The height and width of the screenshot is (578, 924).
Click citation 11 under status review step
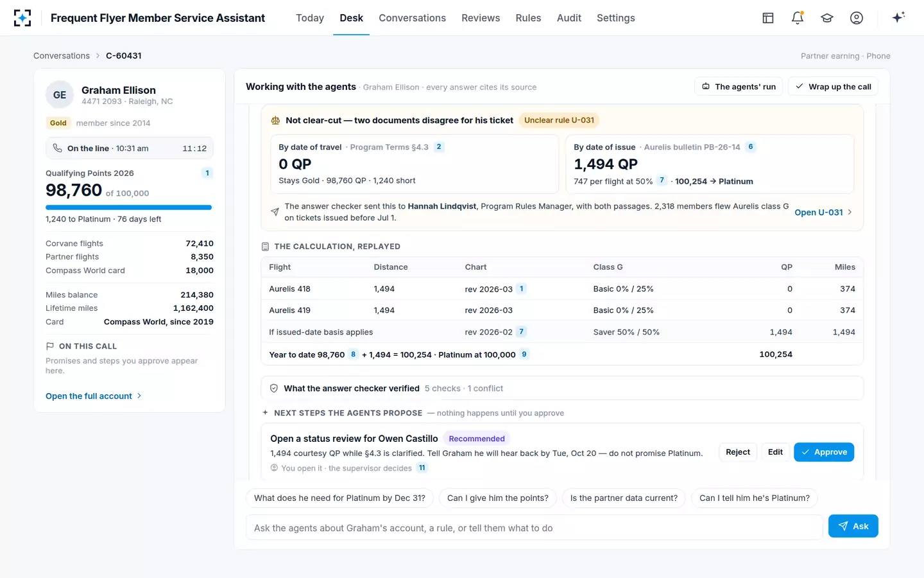422,468
